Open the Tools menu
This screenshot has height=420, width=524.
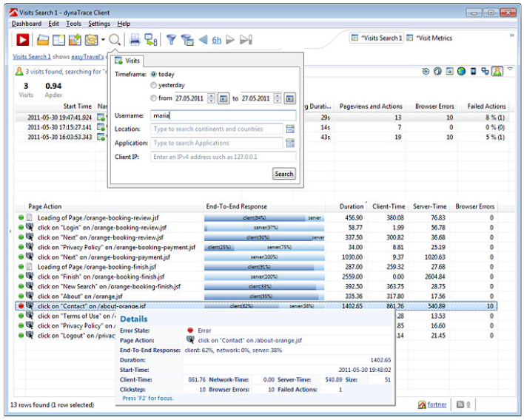click(73, 24)
